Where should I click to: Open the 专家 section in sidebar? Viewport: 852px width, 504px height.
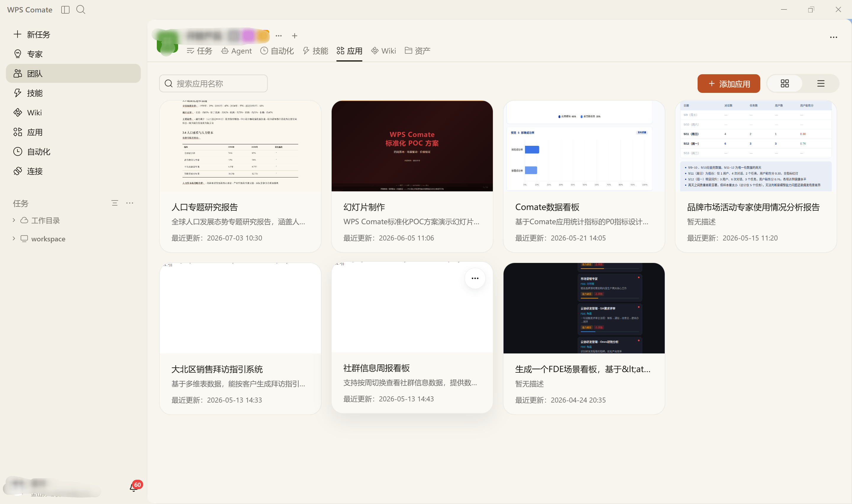point(73,54)
